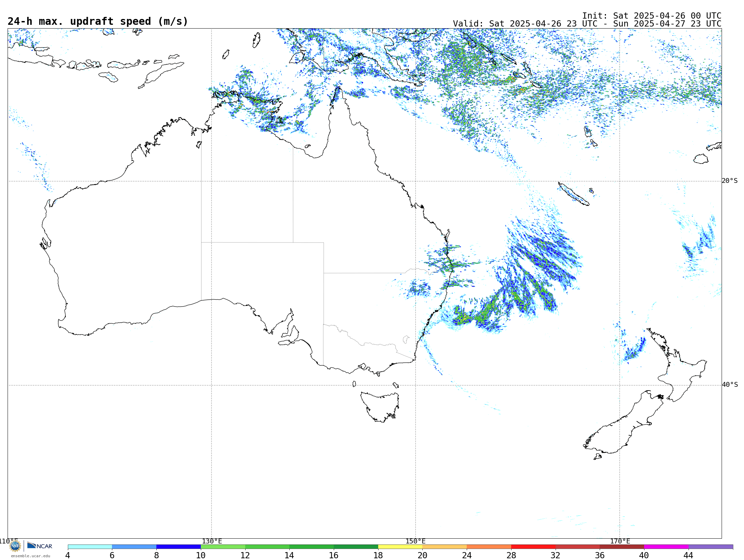This screenshot has height=560, width=744.
Task: Click the NSF logo icon
Action: pyautogui.click(x=15, y=546)
